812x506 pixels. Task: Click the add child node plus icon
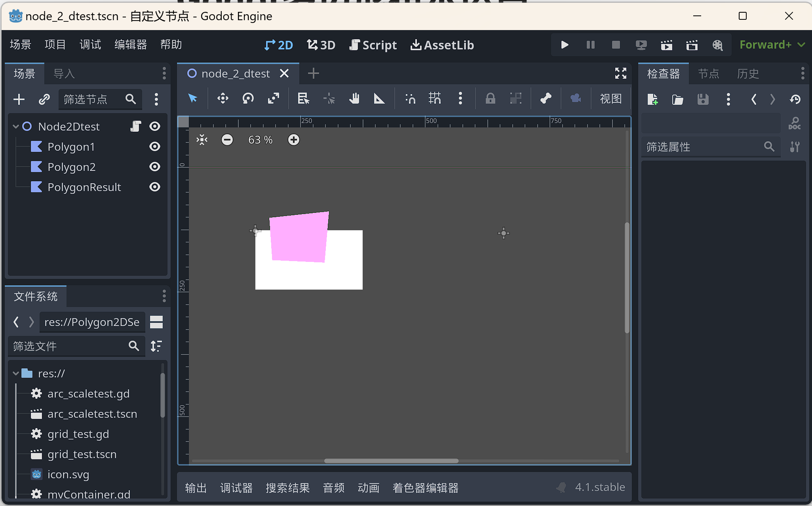[x=19, y=99]
